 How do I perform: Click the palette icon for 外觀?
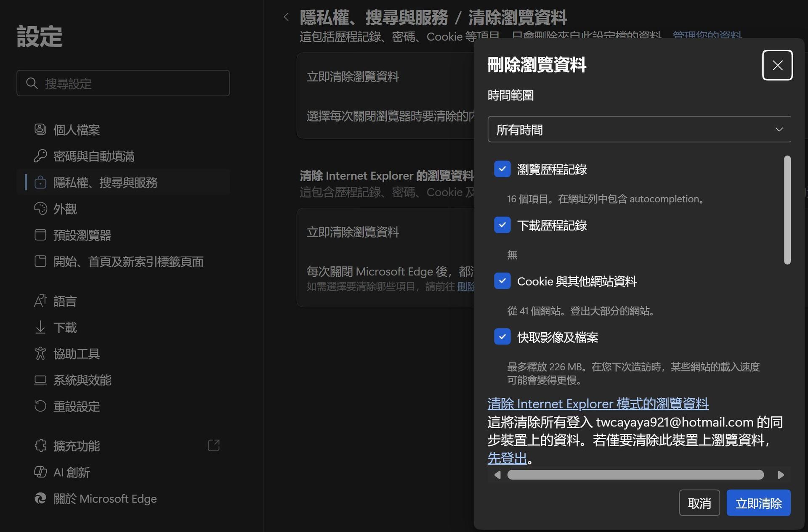point(40,209)
